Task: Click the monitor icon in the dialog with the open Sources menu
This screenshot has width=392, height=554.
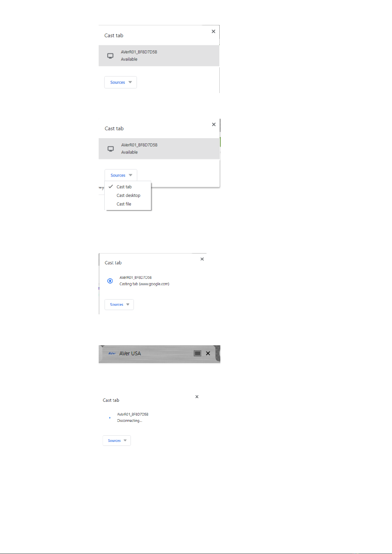Action: coord(111,149)
